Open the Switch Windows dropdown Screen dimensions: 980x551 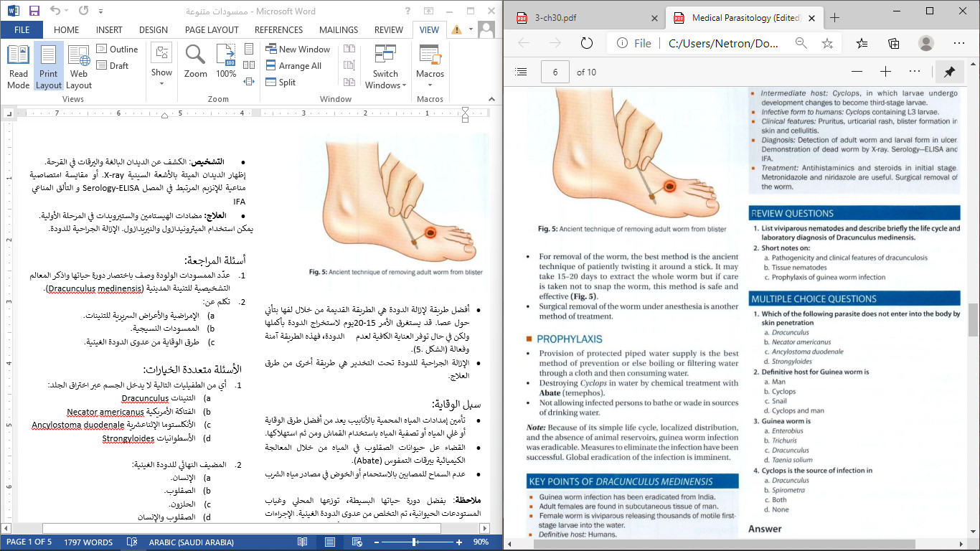click(x=385, y=67)
